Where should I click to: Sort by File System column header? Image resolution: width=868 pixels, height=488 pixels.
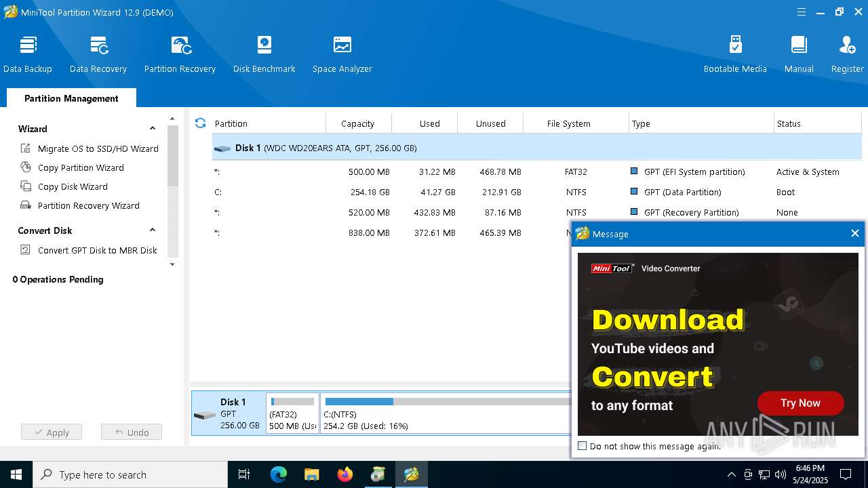click(576, 123)
